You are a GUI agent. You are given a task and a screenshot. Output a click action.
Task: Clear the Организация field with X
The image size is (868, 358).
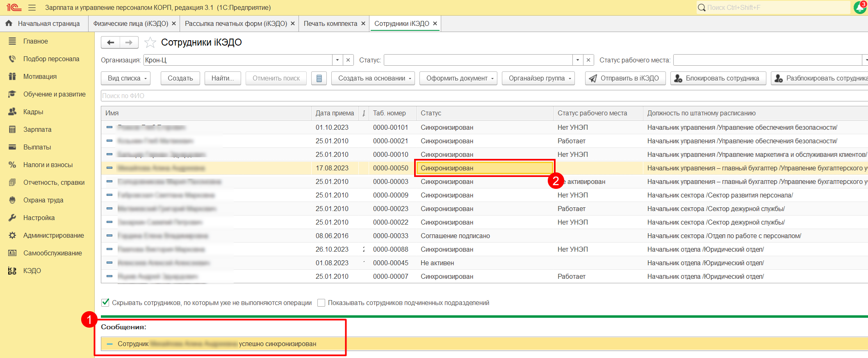click(348, 60)
